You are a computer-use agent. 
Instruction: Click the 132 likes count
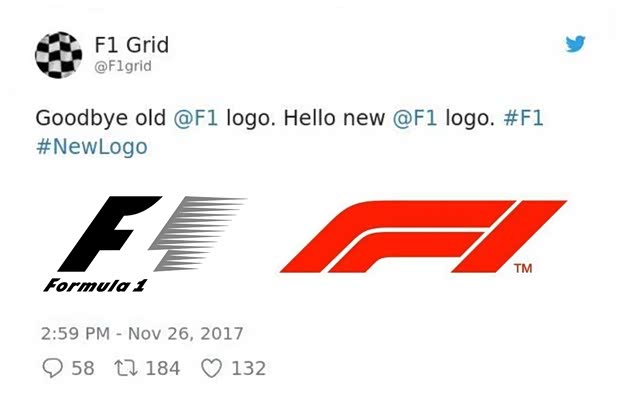tap(248, 368)
